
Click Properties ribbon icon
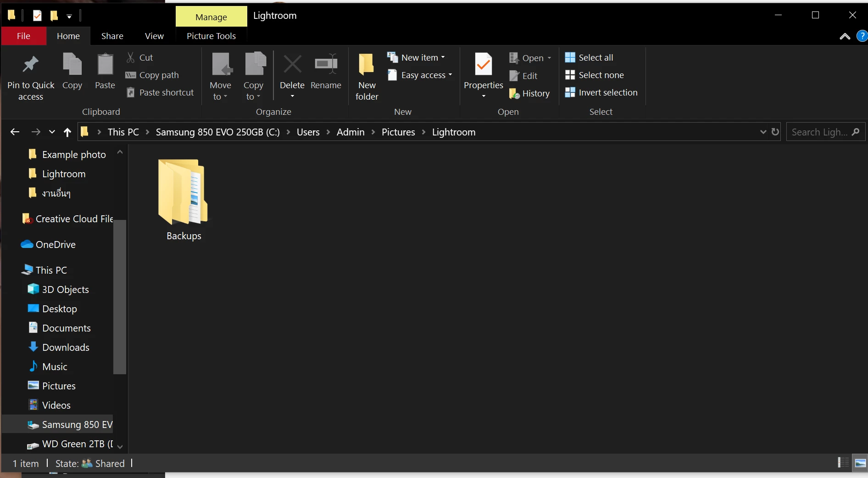484,64
